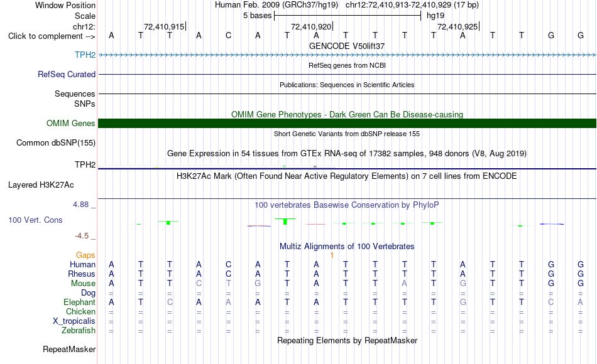Open the 100 Vert. Cons track label
Image resolution: width=597 pixels, height=364 pixels.
pos(35,220)
